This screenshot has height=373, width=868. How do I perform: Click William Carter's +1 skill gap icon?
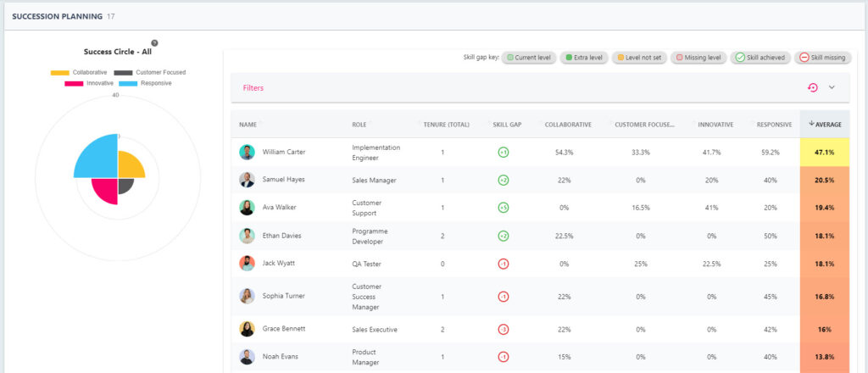click(504, 153)
